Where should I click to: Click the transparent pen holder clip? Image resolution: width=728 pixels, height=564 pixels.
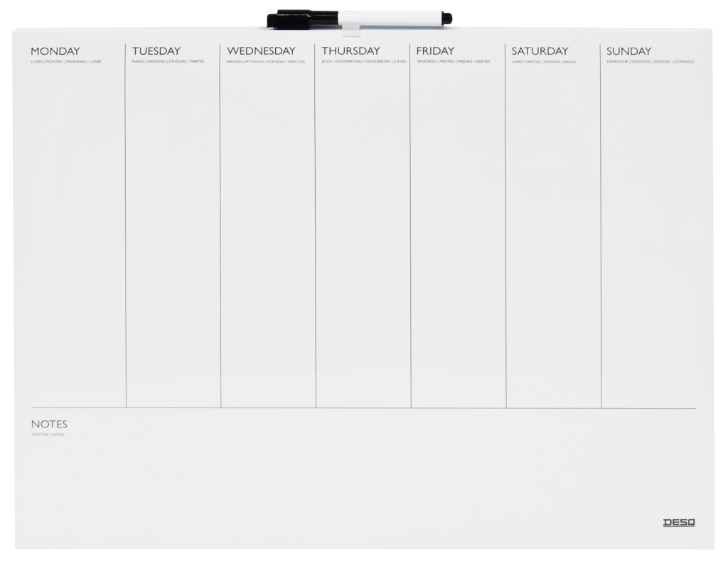350,31
